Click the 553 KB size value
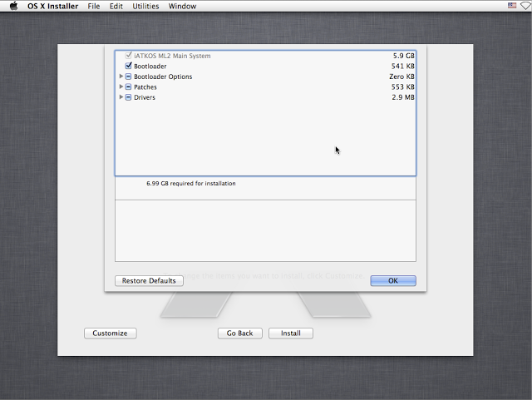 [x=402, y=87]
